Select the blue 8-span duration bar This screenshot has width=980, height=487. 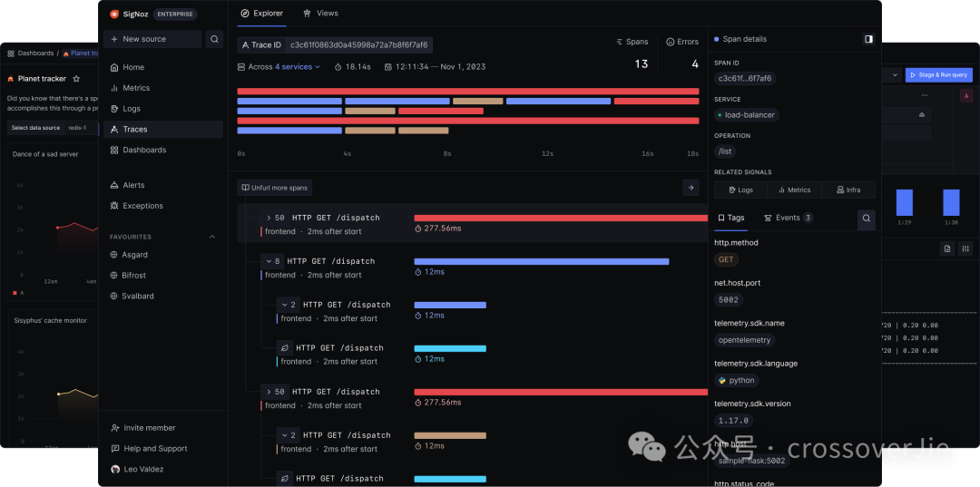(x=541, y=261)
